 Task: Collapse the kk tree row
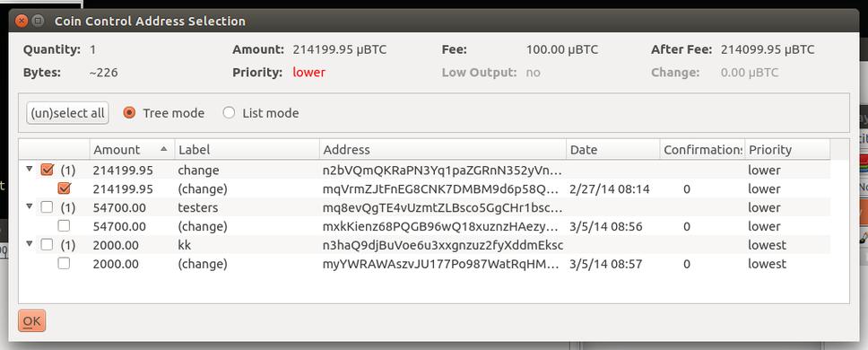[x=30, y=244]
